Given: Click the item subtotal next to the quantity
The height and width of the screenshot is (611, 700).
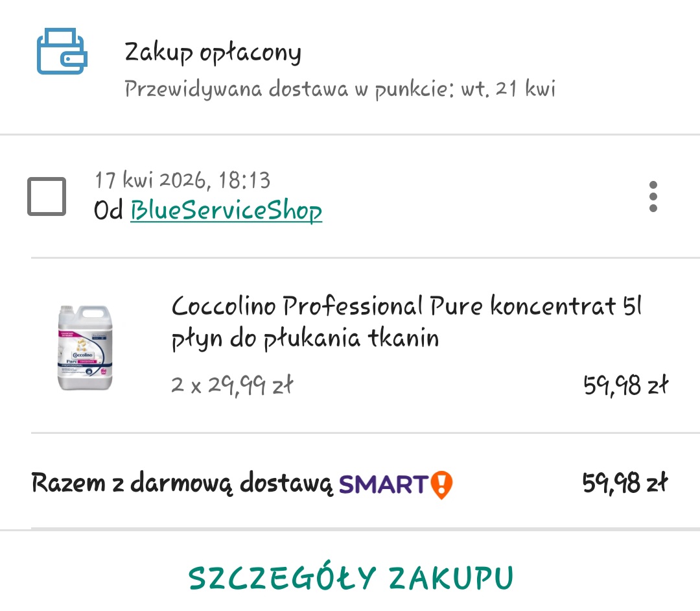Looking at the screenshot, I should pyautogui.click(x=625, y=385).
